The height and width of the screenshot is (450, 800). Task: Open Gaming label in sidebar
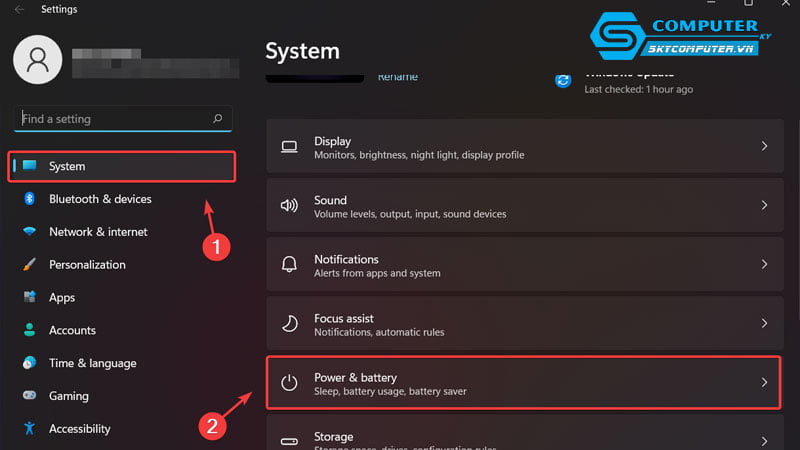(69, 396)
